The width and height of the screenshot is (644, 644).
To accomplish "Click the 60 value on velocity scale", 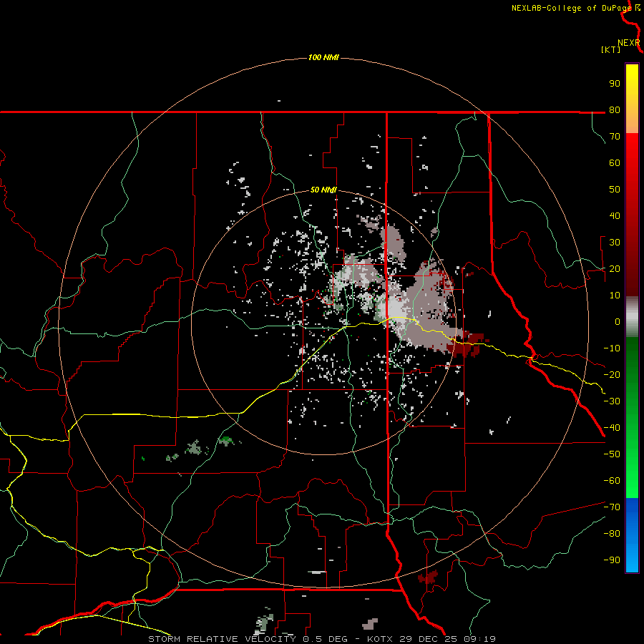I will 615,163.
